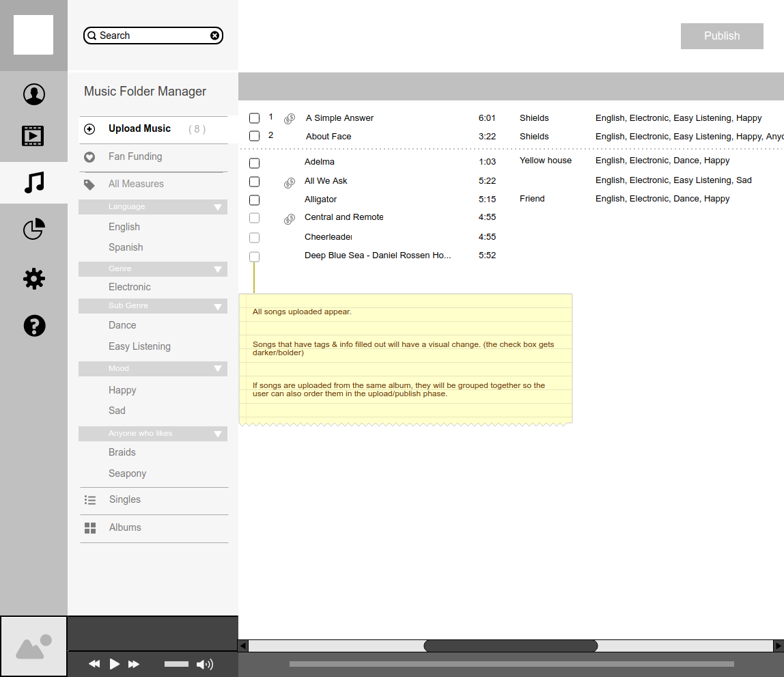The image size is (784, 677).
Task: Click the album art placeholder thumbnail
Action: [33, 646]
